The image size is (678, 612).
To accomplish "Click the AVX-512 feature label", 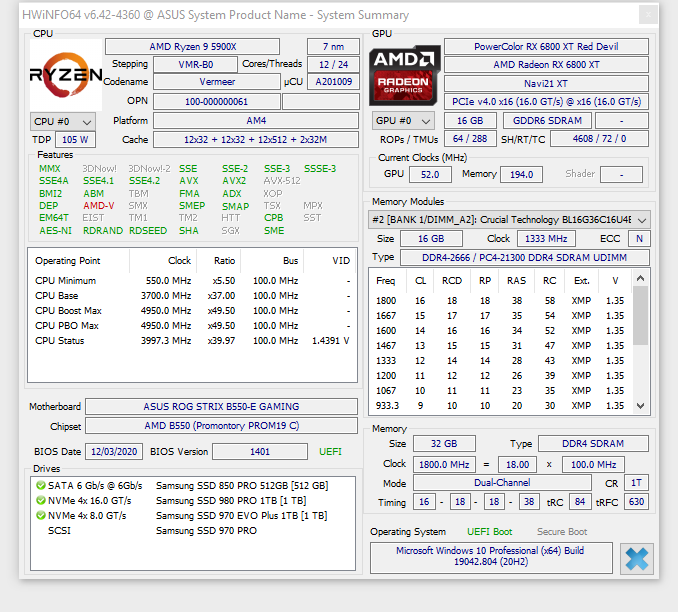I will pos(282,181).
